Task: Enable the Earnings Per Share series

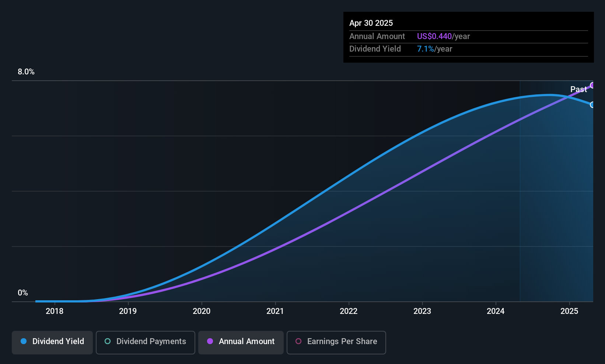Action: (336, 342)
